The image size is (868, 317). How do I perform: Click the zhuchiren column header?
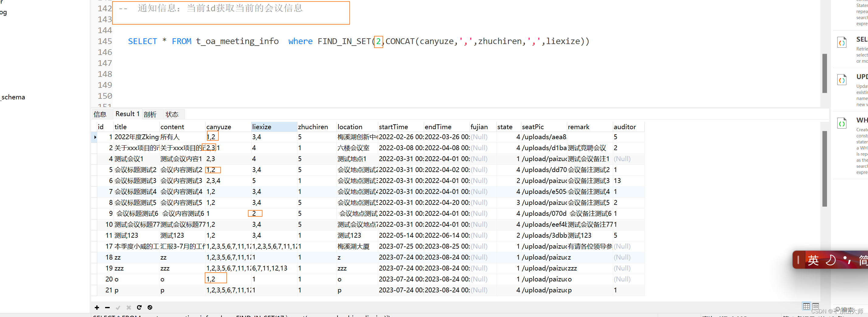317,127
